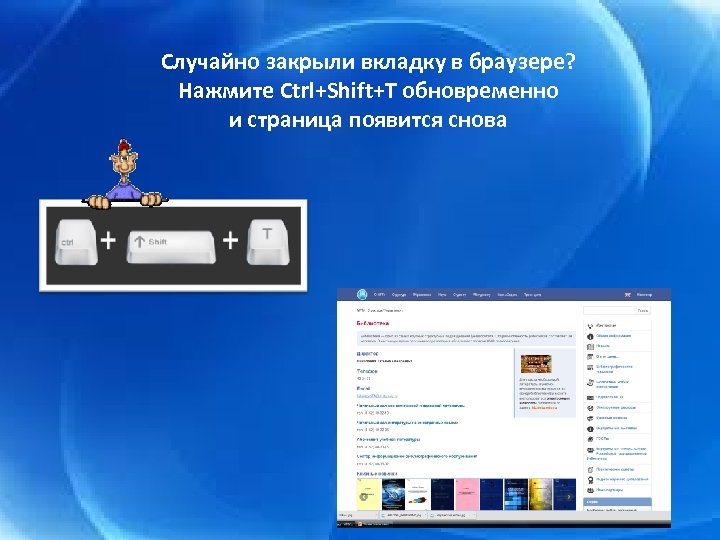Click the clipboard icon in right sidebar
Screen dimensions: 720x540
pos(591,470)
